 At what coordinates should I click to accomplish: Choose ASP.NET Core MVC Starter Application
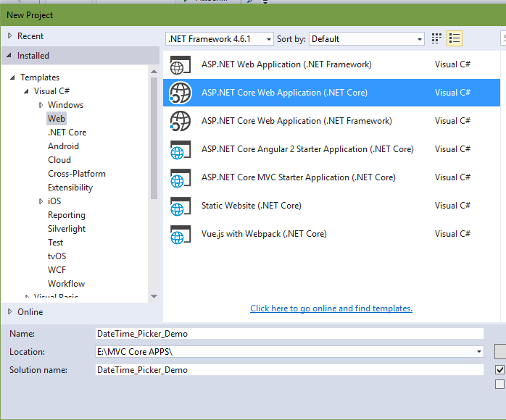(331, 178)
